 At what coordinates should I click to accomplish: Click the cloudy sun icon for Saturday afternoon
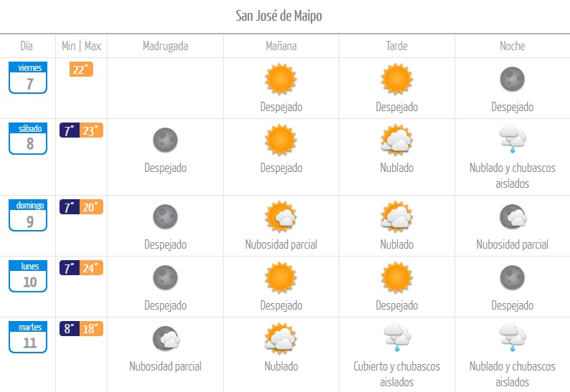point(396,140)
